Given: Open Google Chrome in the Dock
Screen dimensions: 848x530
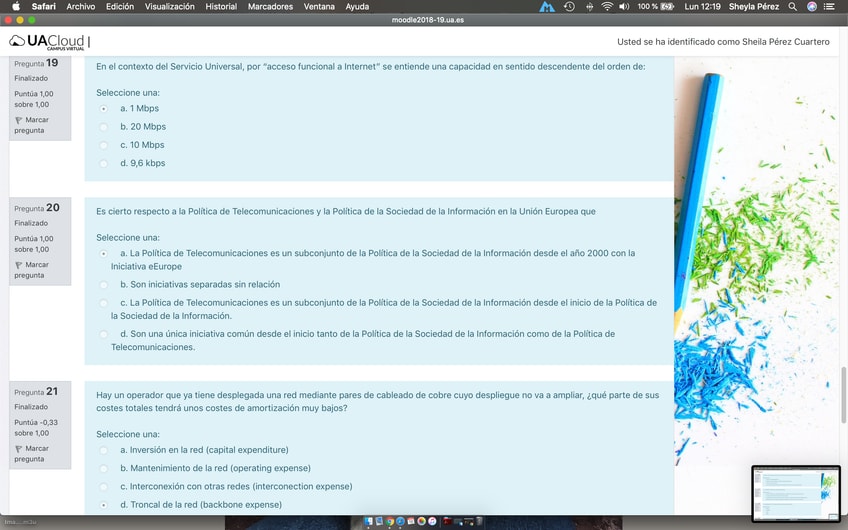Looking at the screenshot, I should (390, 521).
